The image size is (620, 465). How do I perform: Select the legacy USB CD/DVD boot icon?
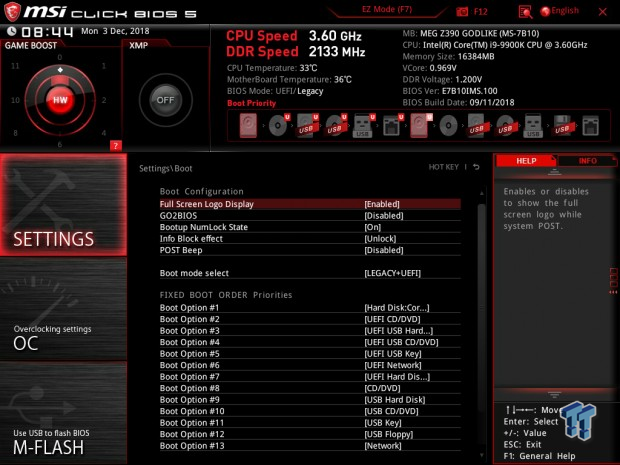[x=505, y=126]
